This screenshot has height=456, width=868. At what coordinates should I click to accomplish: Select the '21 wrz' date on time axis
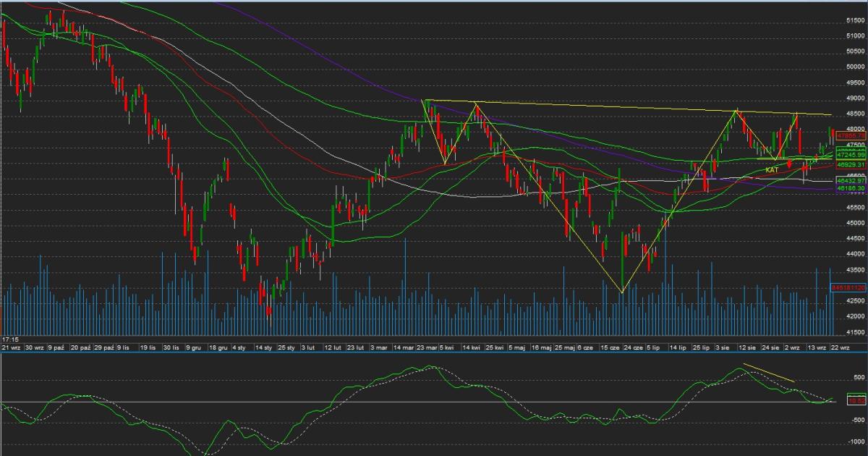(x=11, y=348)
